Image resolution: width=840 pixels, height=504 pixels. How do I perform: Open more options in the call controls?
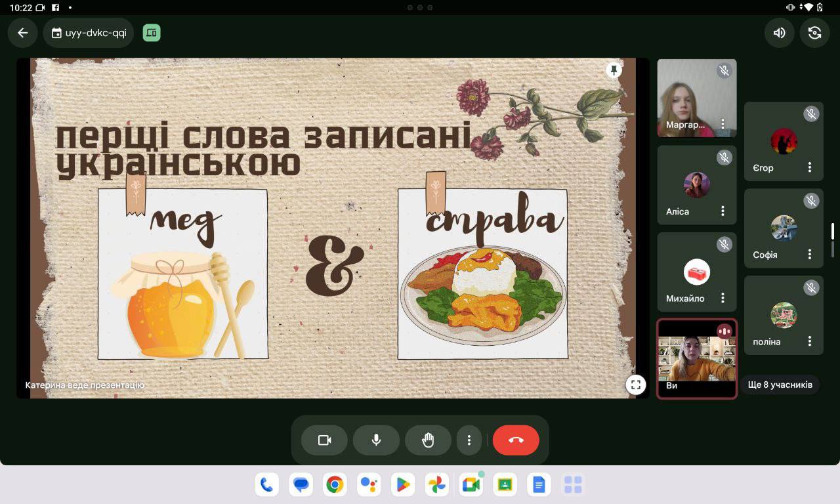click(469, 440)
